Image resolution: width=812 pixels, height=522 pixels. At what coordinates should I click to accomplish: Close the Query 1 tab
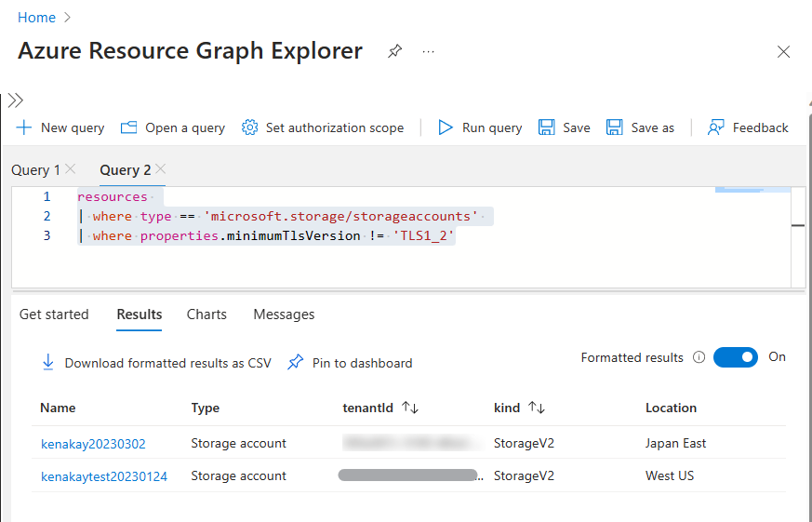pos(71,168)
